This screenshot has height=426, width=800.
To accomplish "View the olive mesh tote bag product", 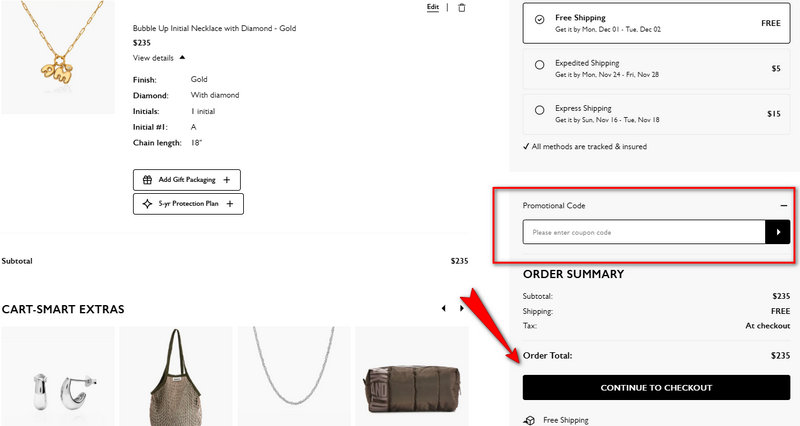I will click(x=174, y=378).
